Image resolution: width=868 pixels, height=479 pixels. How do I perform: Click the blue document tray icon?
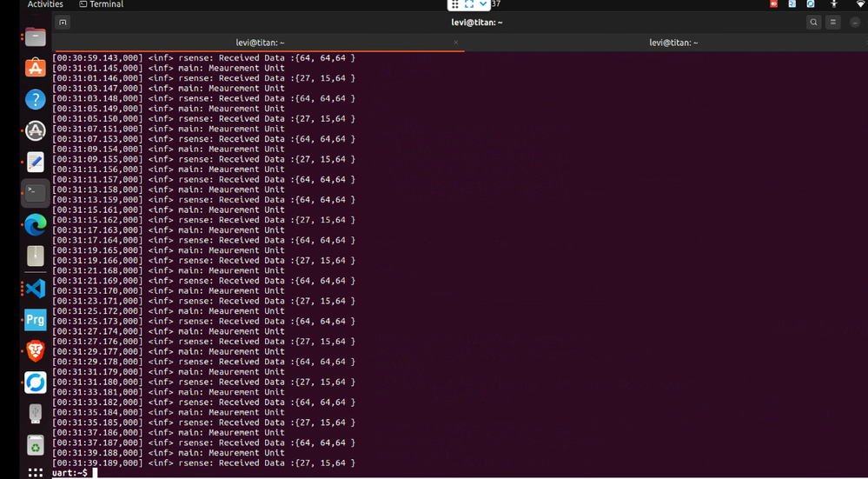[x=792, y=3]
